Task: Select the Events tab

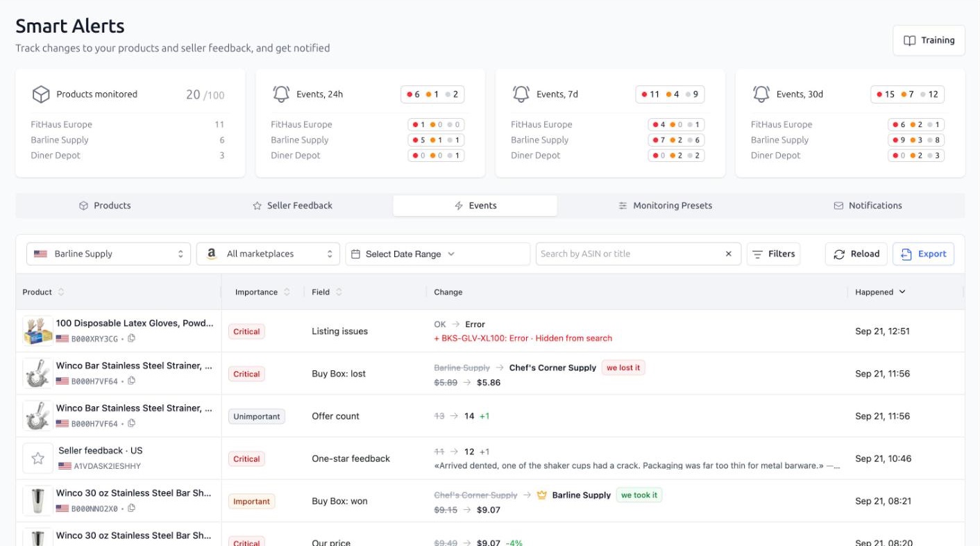Action: coord(475,206)
